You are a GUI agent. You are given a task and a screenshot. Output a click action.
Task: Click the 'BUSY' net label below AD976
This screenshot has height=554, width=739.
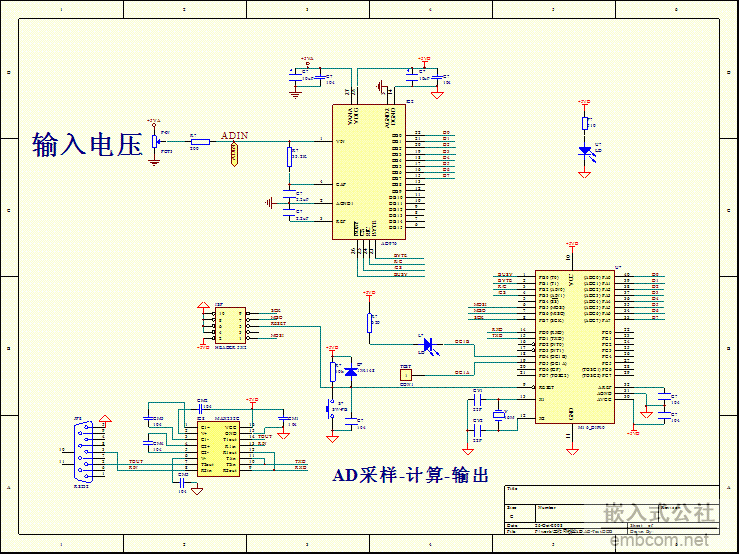[x=400, y=274]
